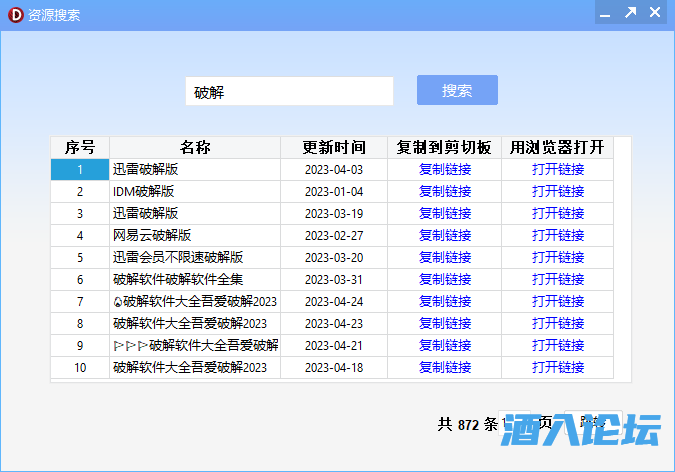Select row number 1 cell

(80, 170)
